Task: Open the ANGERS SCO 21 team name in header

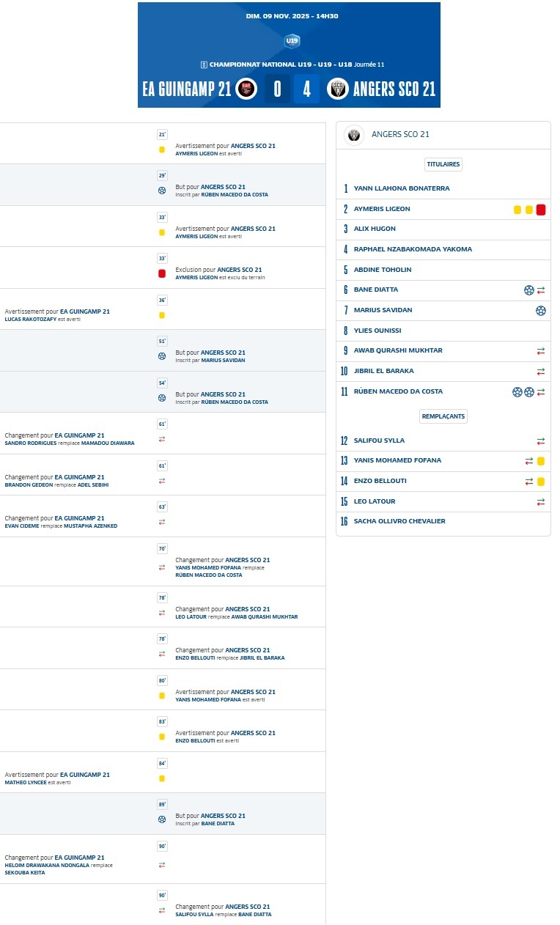Action: pyautogui.click(x=394, y=89)
